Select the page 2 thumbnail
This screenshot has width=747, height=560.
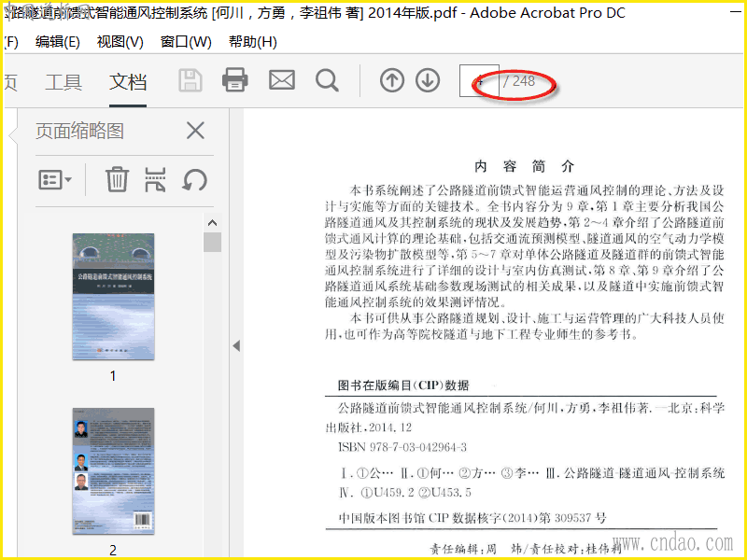(113, 471)
